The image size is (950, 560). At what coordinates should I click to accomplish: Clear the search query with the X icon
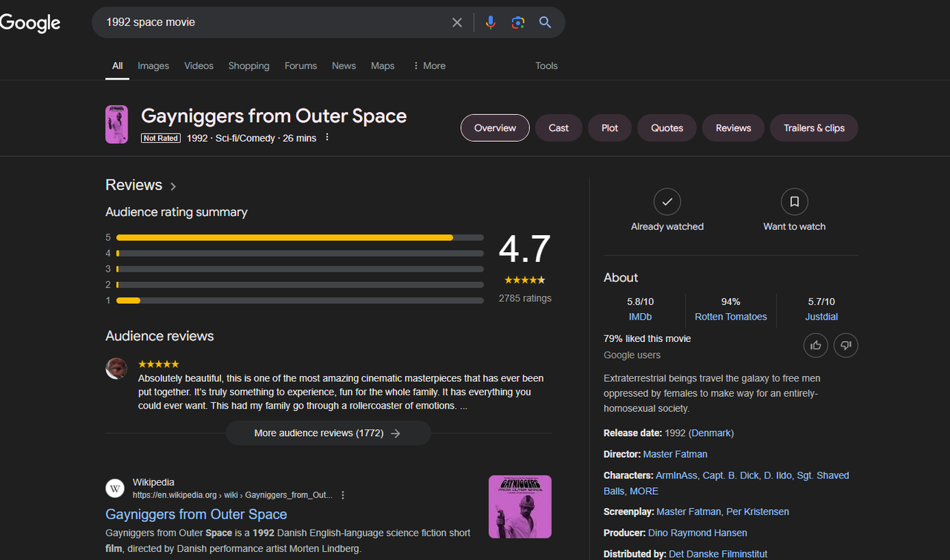tap(457, 22)
